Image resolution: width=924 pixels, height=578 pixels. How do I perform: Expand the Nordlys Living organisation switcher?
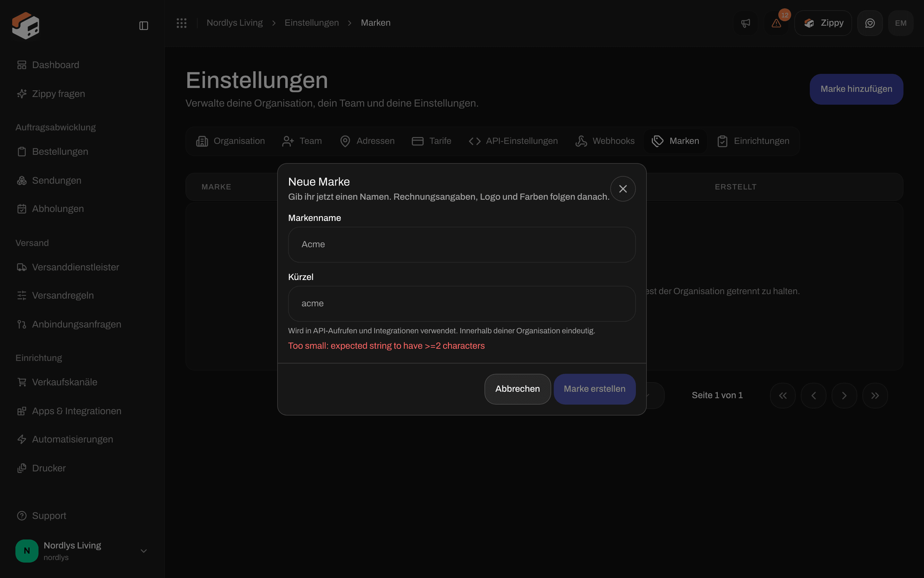(143, 551)
